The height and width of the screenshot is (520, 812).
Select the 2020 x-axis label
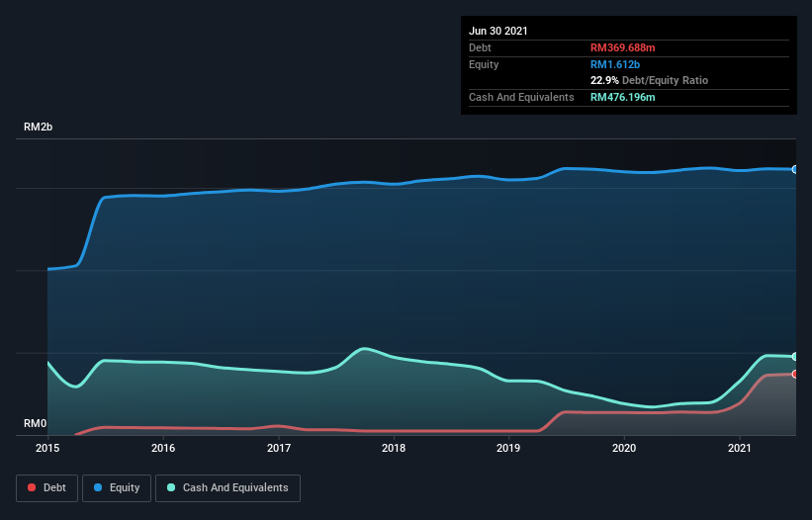pos(624,448)
